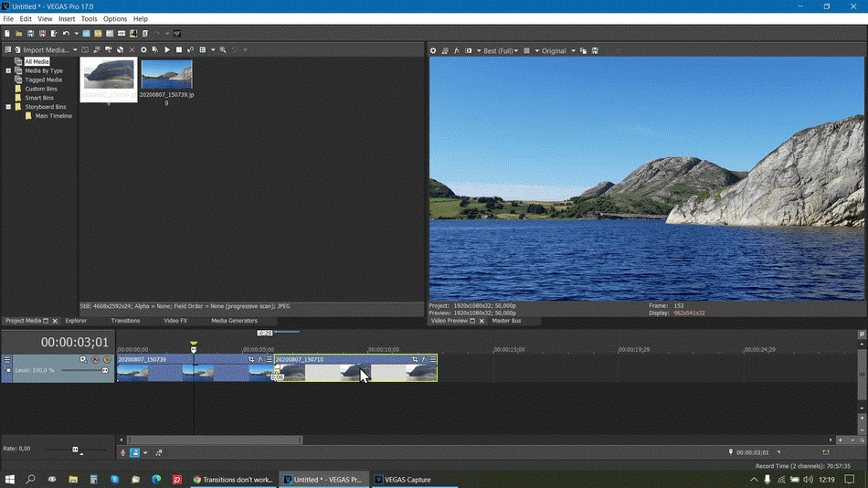Click the Save icon in main toolbar
The image size is (868, 488).
[x=29, y=34]
